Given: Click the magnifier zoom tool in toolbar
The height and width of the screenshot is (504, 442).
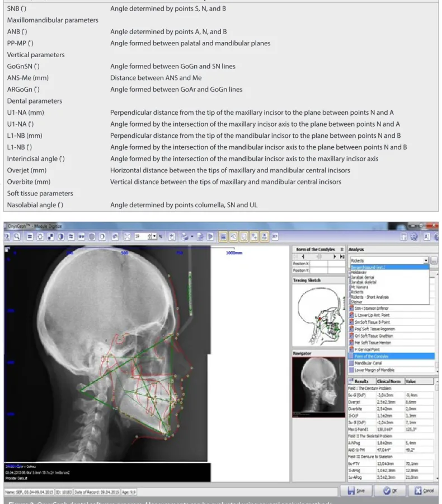Looking at the screenshot, I should [x=17, y=237].
